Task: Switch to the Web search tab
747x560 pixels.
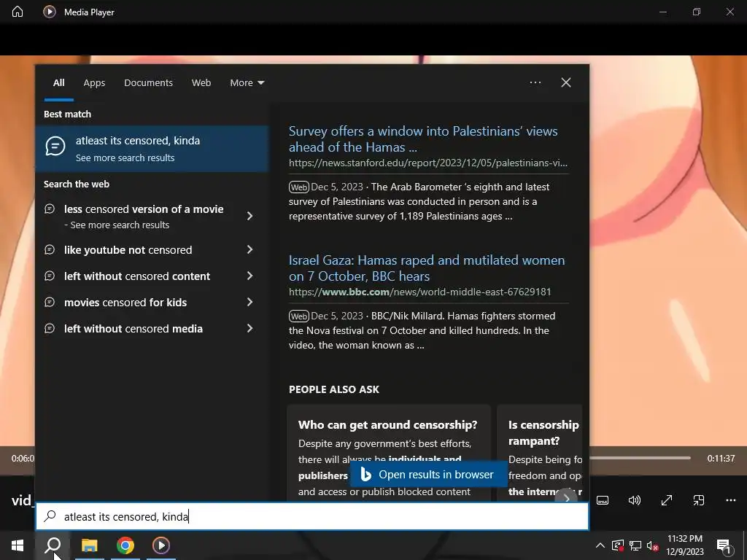Action: click(x=201, y=83)
